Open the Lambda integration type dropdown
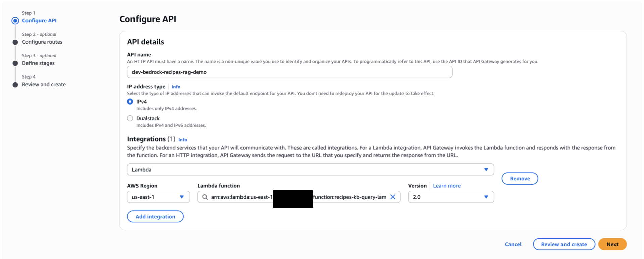The width and height of the screenshot is (644, 259). (310, 170)
